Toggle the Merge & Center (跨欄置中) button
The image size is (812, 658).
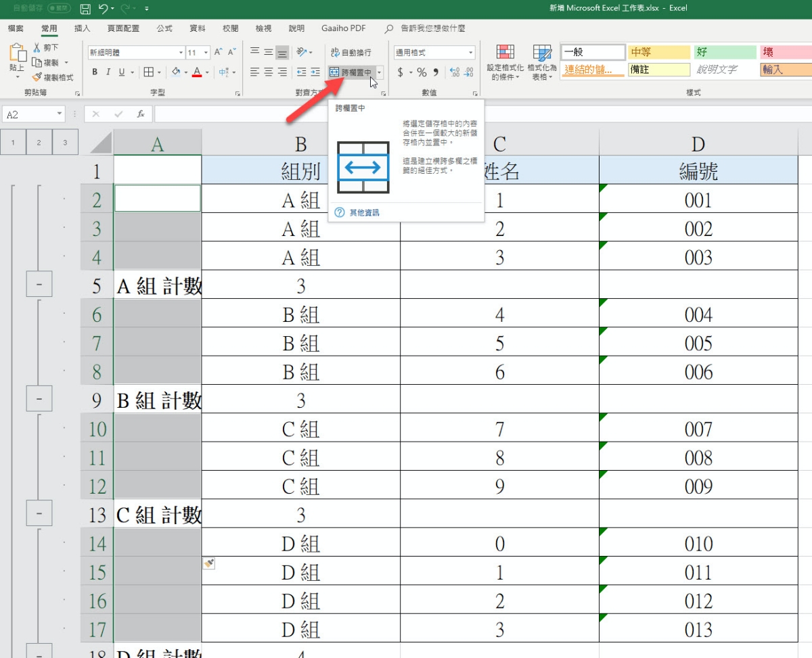point(351,72)
